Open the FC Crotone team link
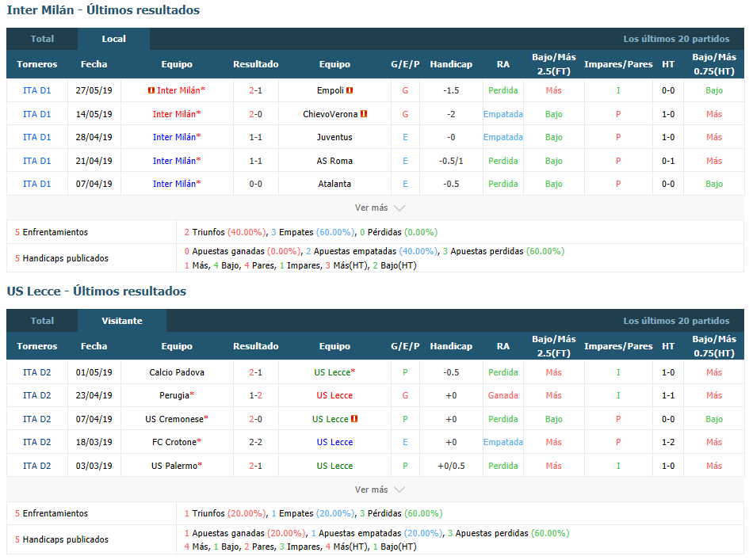749x560 pixels. coord(174,442)
